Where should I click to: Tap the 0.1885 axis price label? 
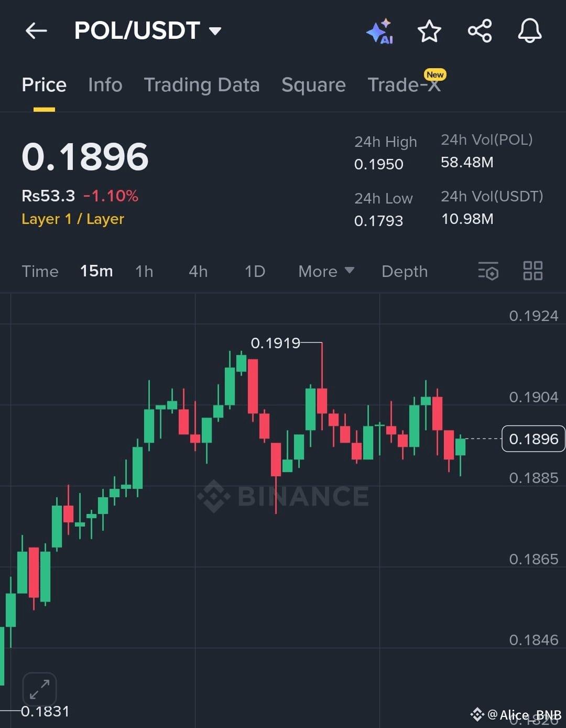(x=534, y=478)
